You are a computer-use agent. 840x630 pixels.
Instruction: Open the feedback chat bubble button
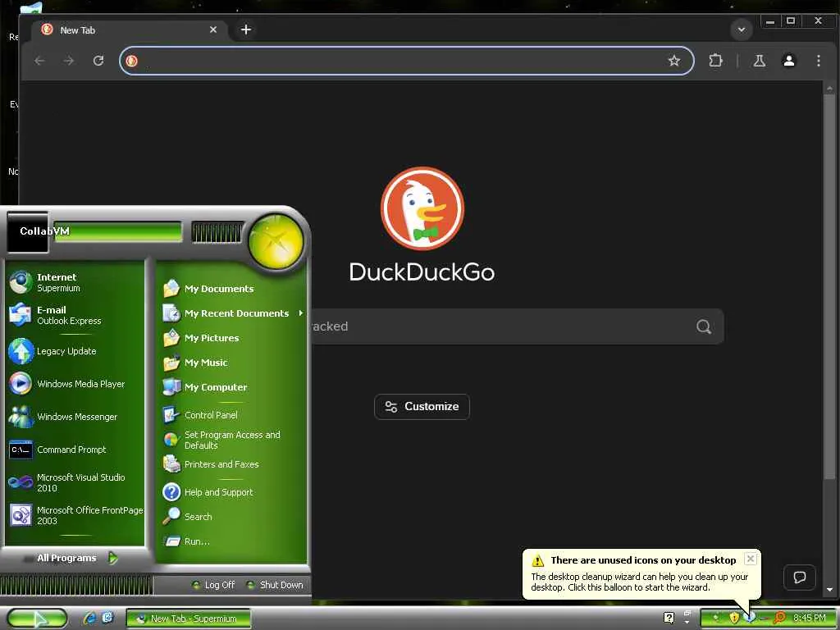(x=799, y=577)
